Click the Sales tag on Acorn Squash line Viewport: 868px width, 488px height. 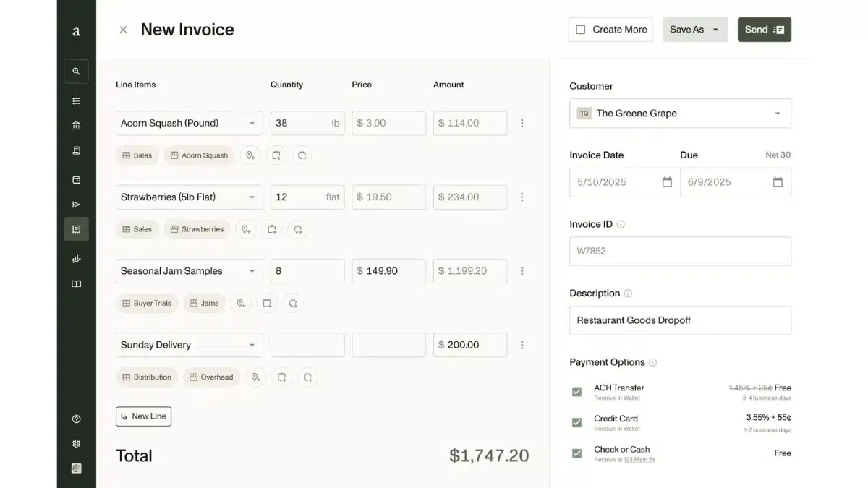[x=137, y=155]
